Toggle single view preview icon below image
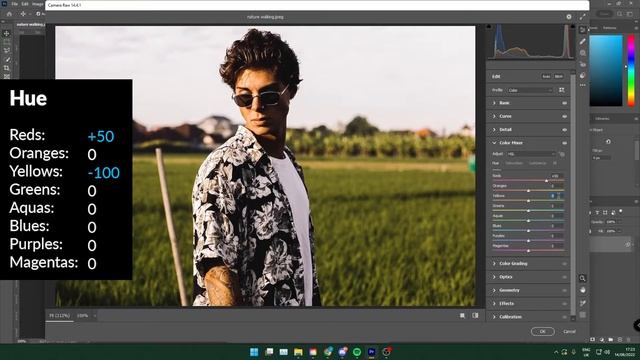Screen dimensions: 640x360 462,316
